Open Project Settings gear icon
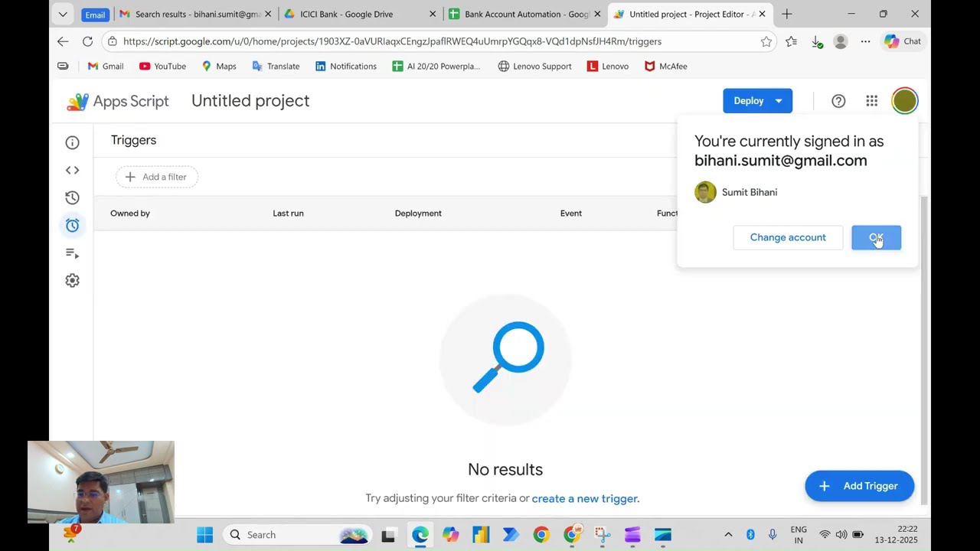This screenshot has height=551, width=980. [x=72, y=280]
